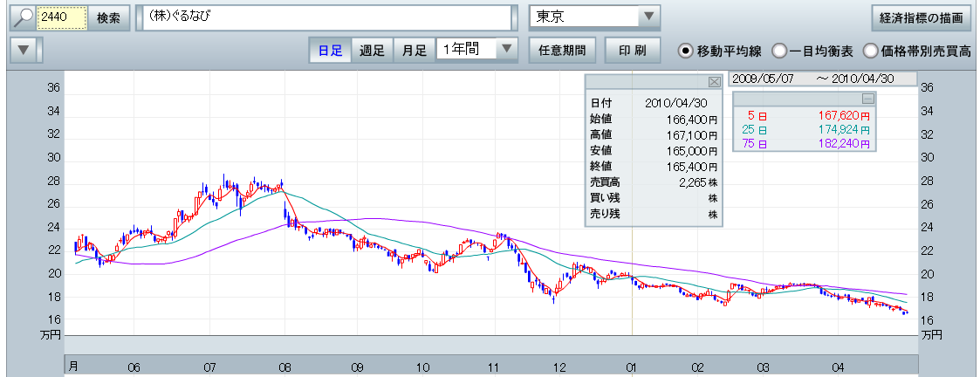Screen dimensions: 980x377
Task: Click the 任意期間 custom period button
Action: (562, 51)
